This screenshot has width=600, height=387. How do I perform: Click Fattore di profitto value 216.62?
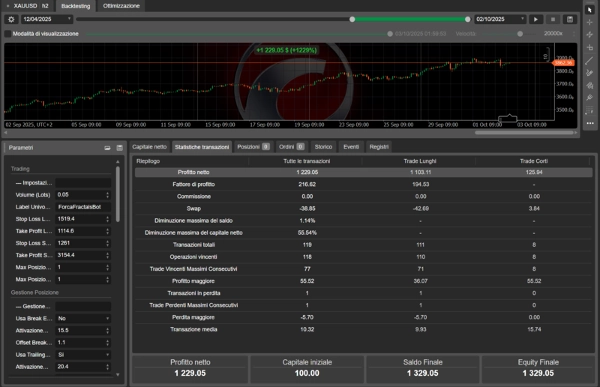click(307, 185)
